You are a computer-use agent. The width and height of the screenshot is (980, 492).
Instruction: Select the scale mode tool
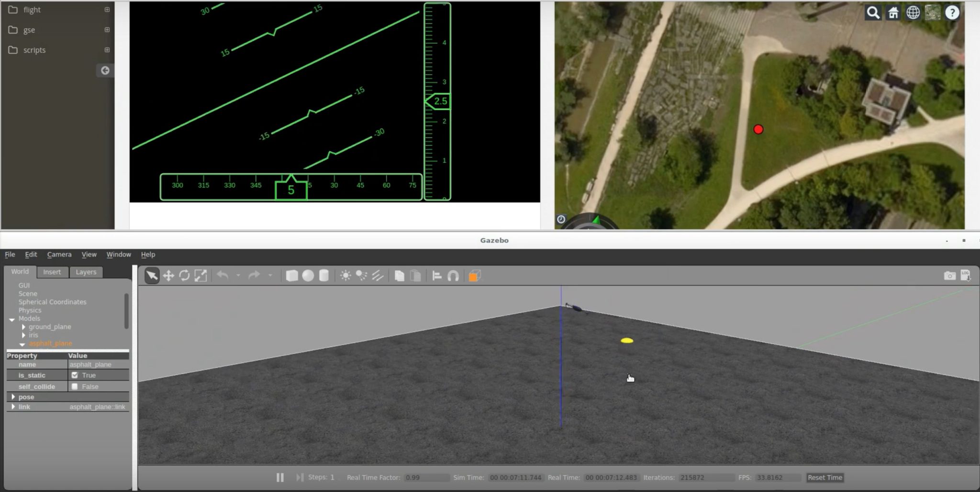tap(200, 275)
